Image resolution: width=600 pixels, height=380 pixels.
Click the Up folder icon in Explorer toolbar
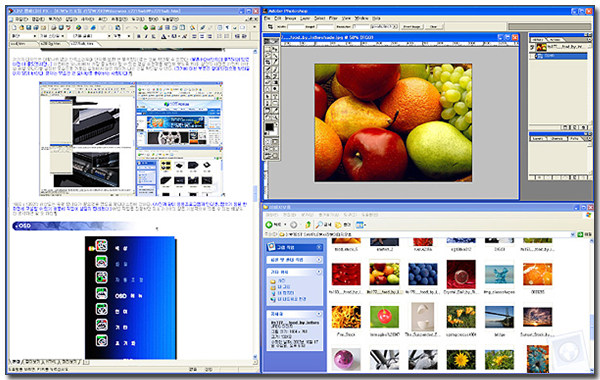pos(307,225)
